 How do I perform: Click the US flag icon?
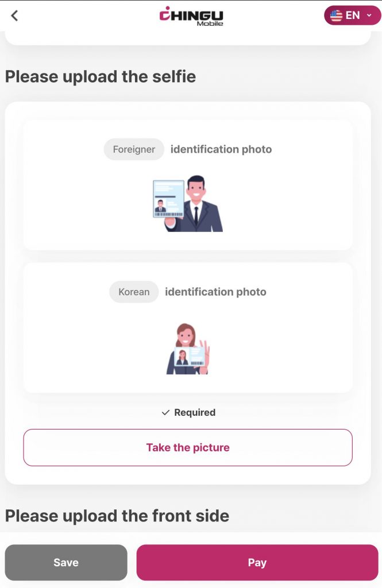tap(336, 16)
